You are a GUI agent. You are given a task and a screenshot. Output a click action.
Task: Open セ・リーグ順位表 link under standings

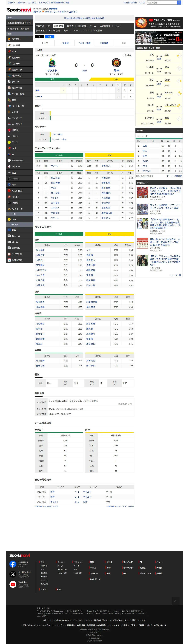174,176
